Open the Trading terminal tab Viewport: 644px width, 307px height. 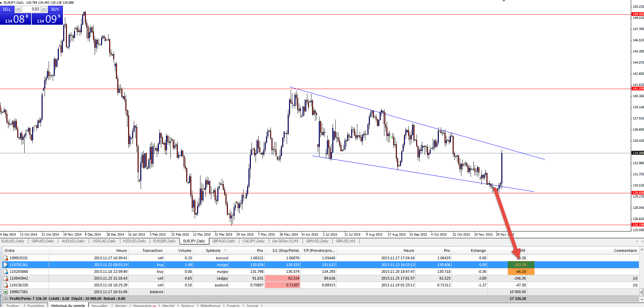coord(13,305)
